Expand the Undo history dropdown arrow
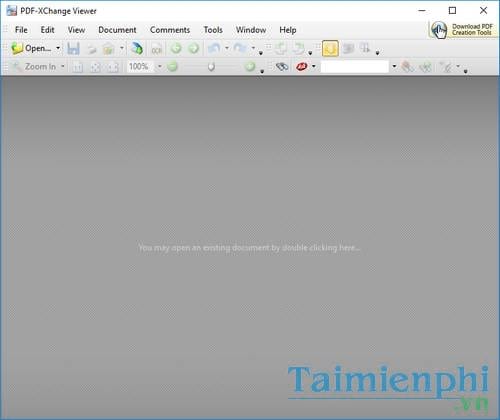Image resolution: width=500 pixels, height=420 pixels. [227, 48]
